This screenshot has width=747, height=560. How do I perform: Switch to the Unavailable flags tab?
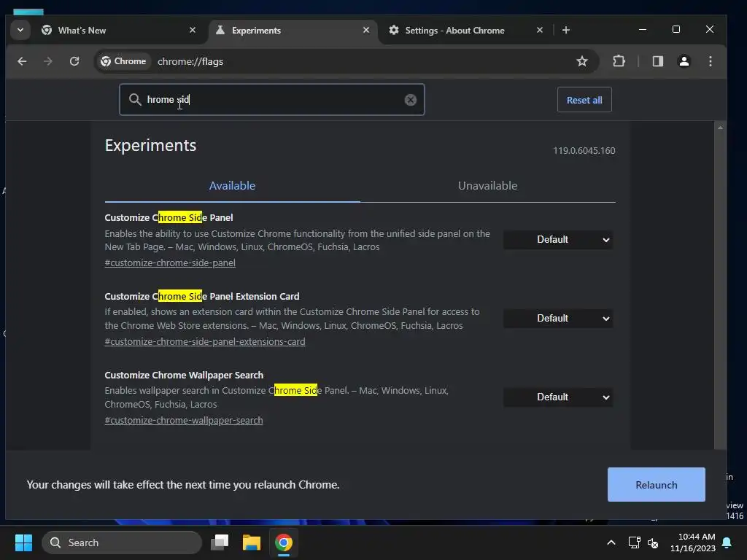click(487, 186)
